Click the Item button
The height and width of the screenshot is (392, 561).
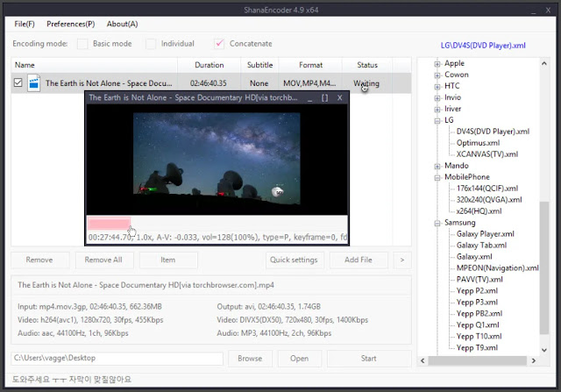tap(167, 260)
